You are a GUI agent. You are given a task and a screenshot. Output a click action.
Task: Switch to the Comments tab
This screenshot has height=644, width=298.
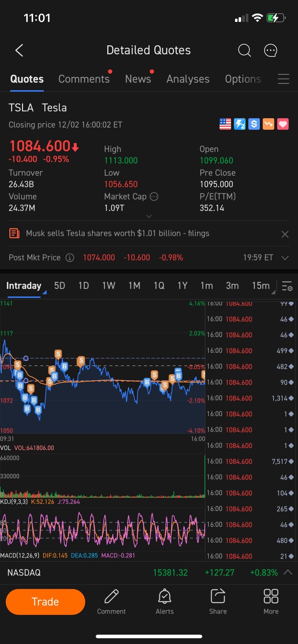pos(84,79)
